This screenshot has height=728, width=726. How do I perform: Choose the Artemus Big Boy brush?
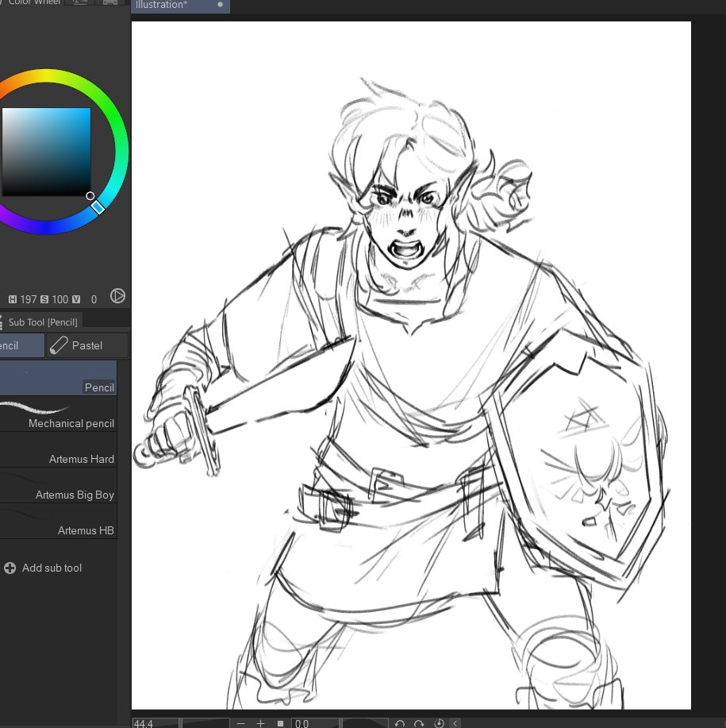click(x=58, y=486)
